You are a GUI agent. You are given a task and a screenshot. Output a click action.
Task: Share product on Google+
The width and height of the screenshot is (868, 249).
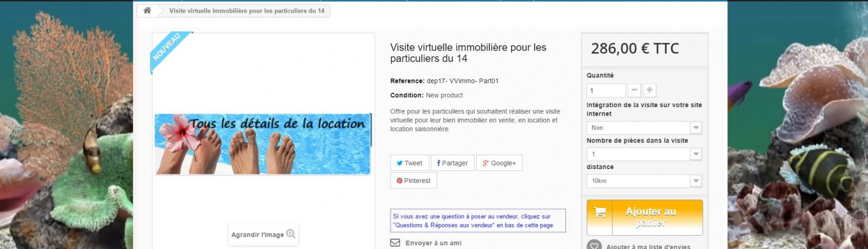point(499,163)
